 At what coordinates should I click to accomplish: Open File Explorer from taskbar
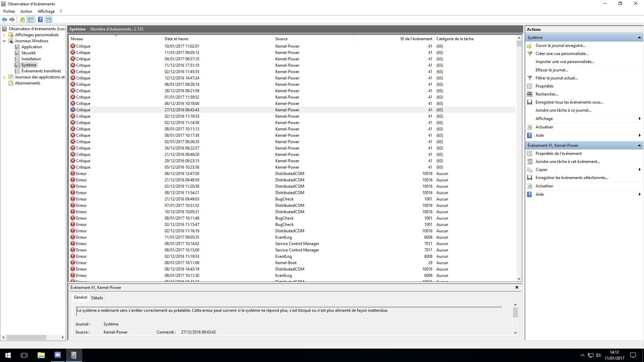point(41,355)
